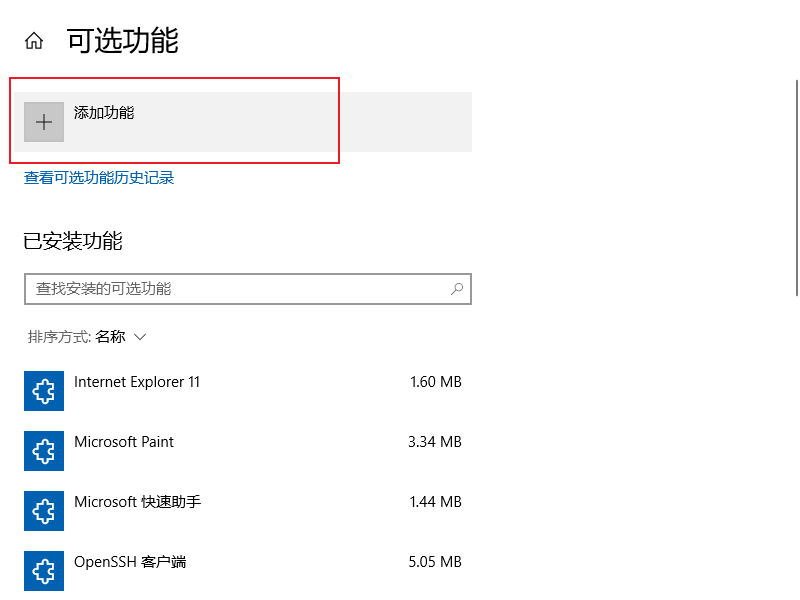800x600 pixels.
Task: Click the Internet Explorer 11 puzzle icon
Action: pyautogui.click(x=44, y=391)
